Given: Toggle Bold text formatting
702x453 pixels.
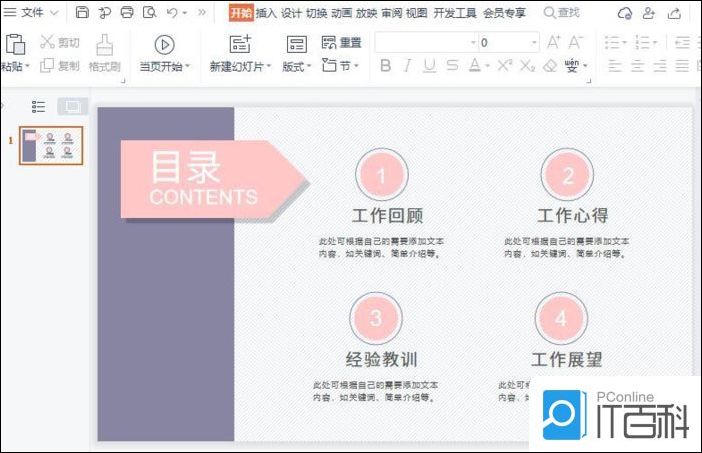Looking at the screenshot, I should (x=386, y=66).
